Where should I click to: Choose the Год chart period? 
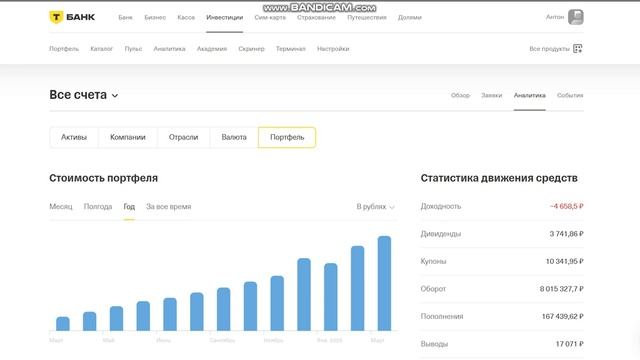coord(129,207)
